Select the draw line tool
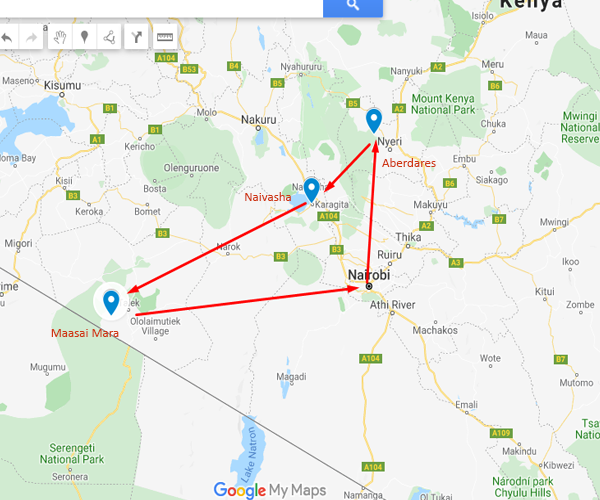This screenshot has height=500, width=600. coord(109,37)
